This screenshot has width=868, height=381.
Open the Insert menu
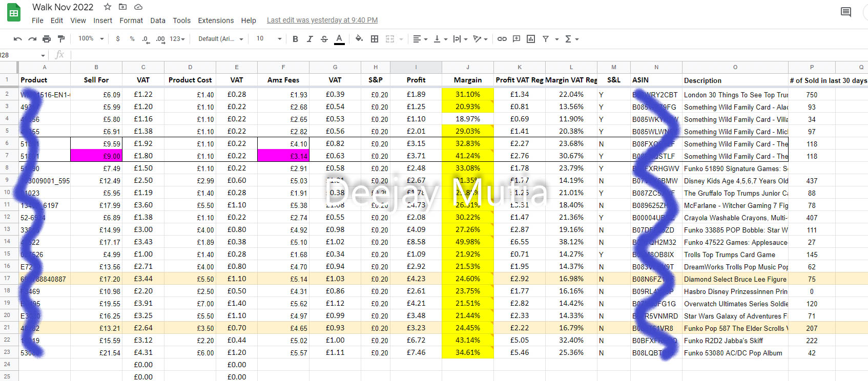click(x=102, y=20)
